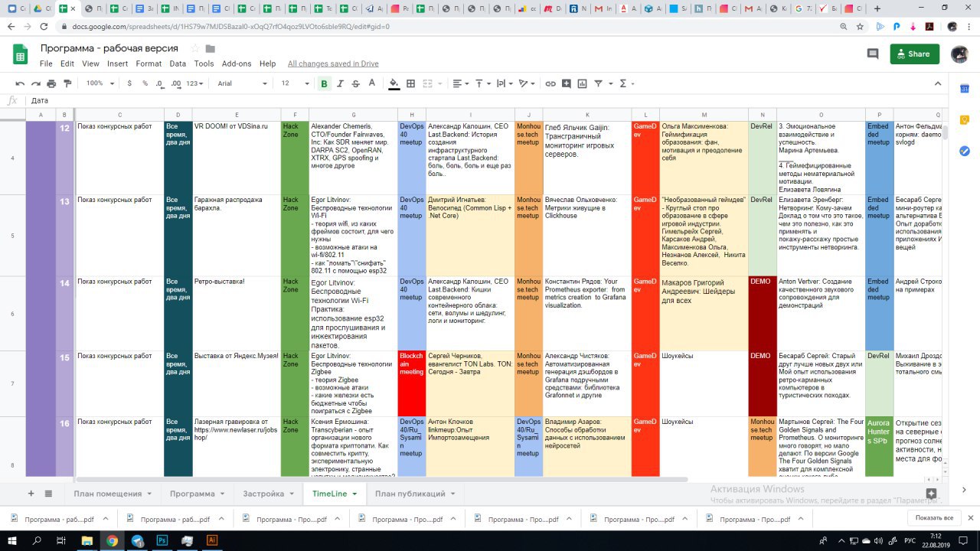Open the Arial font dropdown

tap(243, 83)
